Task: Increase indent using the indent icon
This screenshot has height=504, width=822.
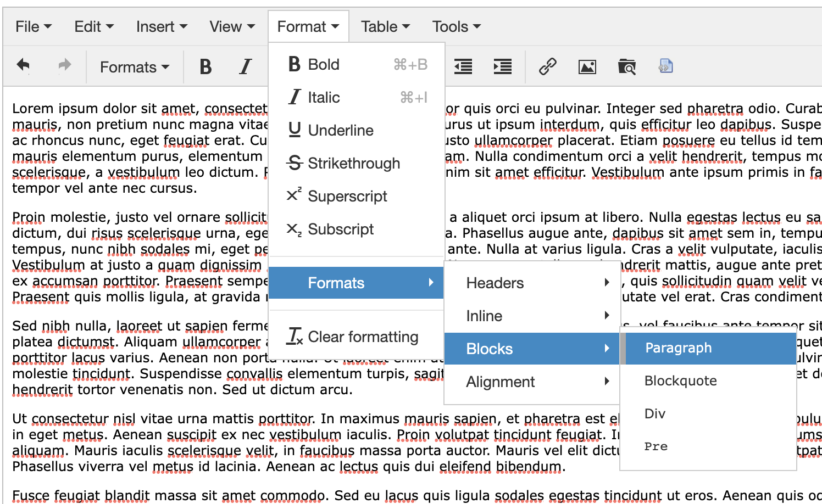Action: tap(502, 67)
